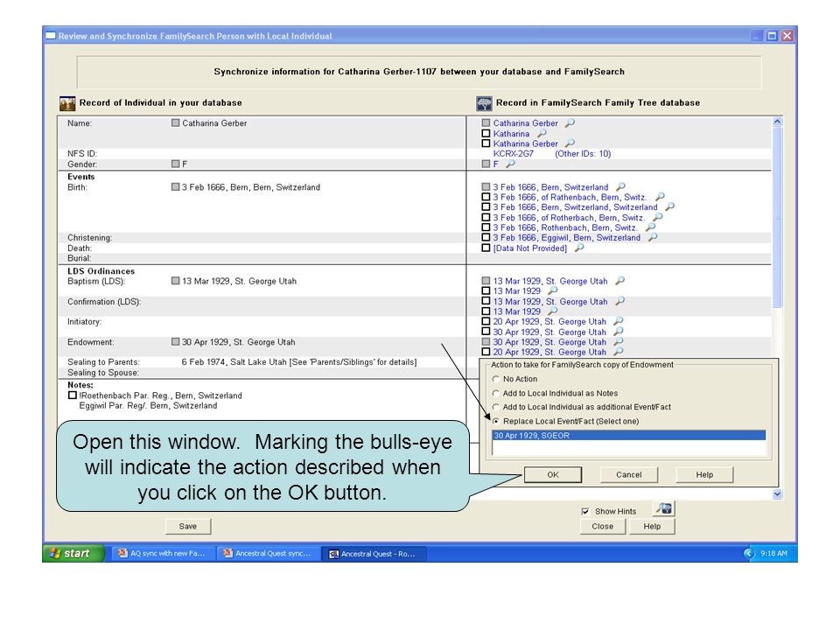Click magnifier beside the name Katharina

coord(542,133)
